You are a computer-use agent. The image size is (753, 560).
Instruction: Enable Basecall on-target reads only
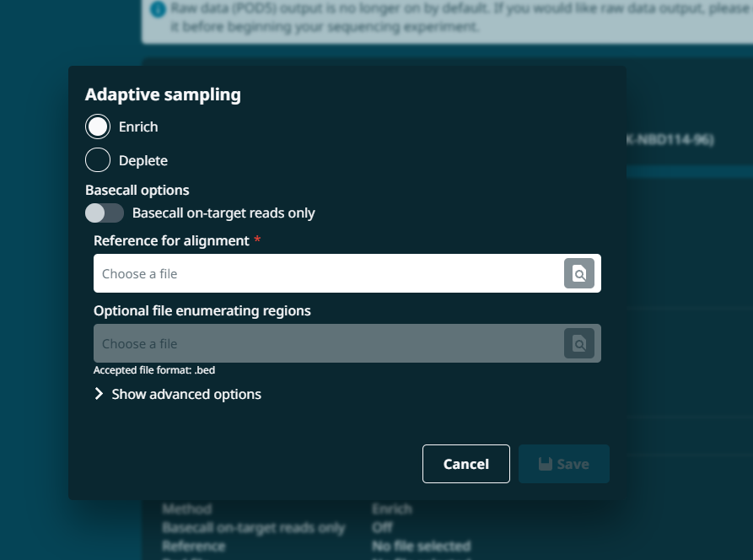[x=104, y=213]
